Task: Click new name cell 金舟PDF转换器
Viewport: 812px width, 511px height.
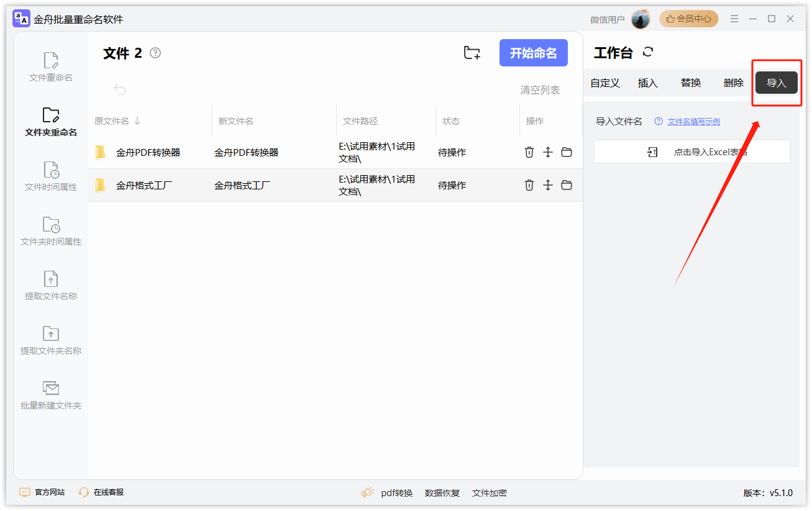Action: tap(247, 152)
